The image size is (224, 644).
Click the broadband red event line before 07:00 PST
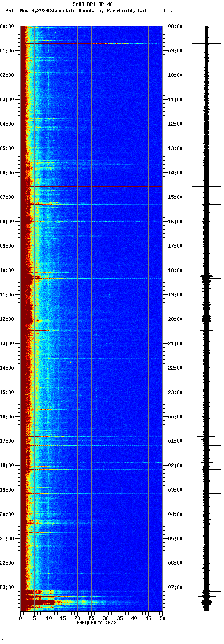tap(91, 187)
